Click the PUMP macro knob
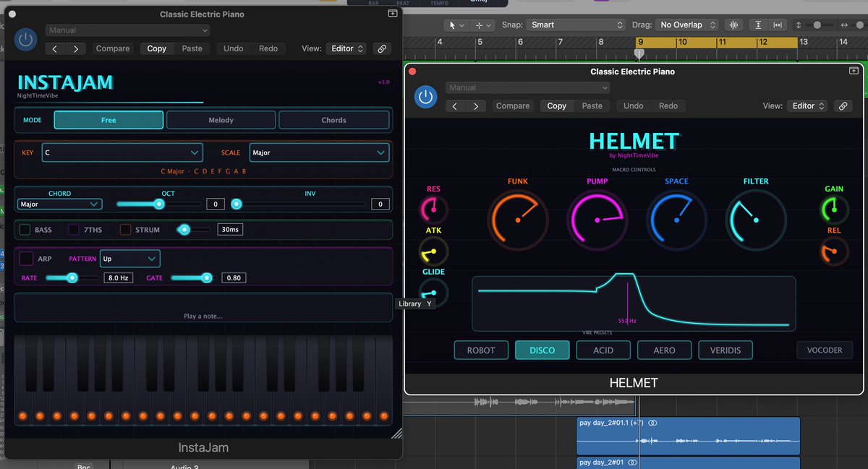The width and height of the screenshot is (868, 469). [597, 220]
